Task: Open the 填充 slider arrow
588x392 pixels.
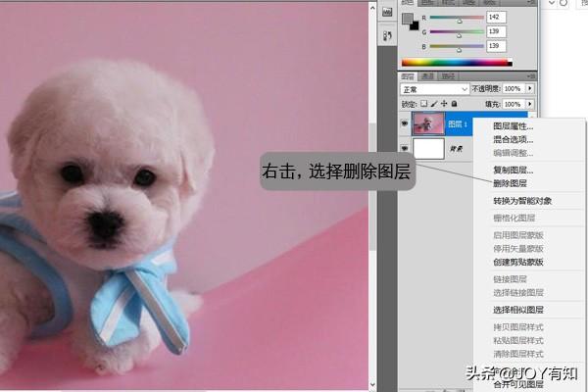Action: click(x=530, y=104)
